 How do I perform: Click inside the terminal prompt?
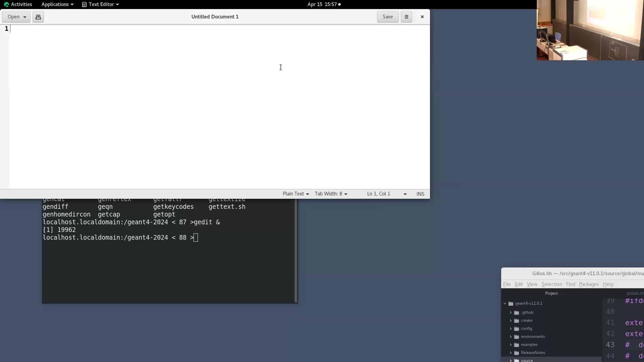click(195, 237)
